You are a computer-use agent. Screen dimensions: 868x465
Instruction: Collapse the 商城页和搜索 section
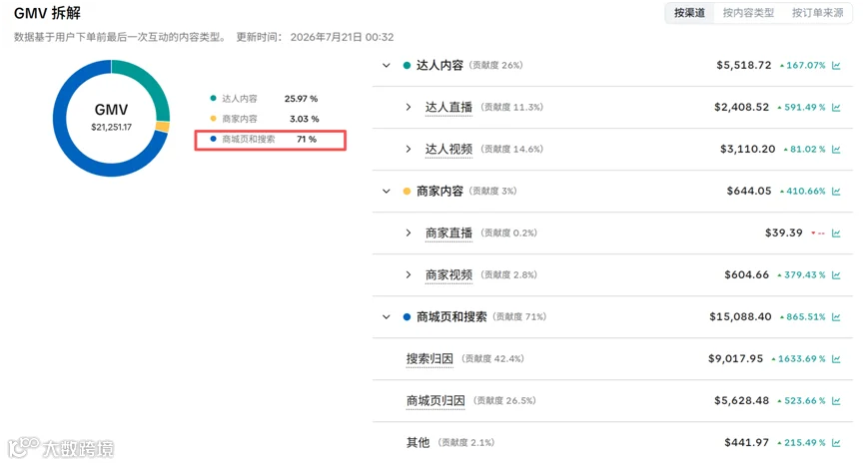pos(387,317)
